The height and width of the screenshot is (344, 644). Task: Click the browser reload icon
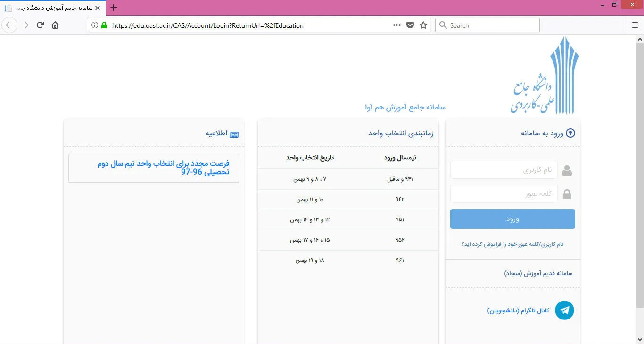click(x=41, y=25)
